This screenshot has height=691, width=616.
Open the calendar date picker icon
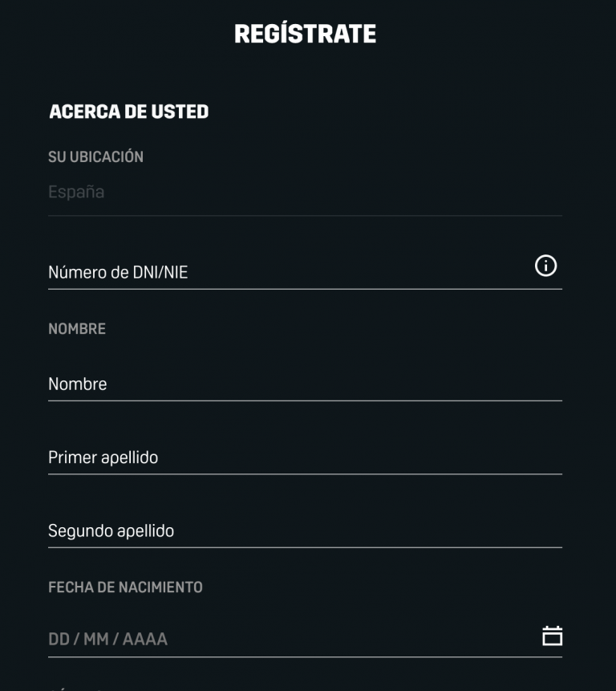click(x=552, y=636)
